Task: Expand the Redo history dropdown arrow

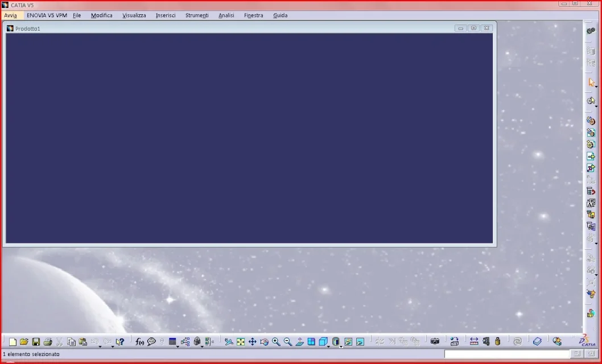Action: pos(113,346)
